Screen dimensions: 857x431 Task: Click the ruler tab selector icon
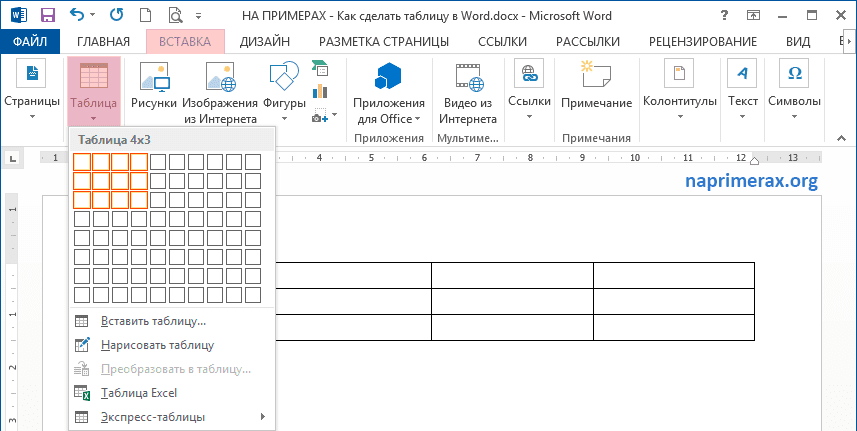[x=13, y=159]
